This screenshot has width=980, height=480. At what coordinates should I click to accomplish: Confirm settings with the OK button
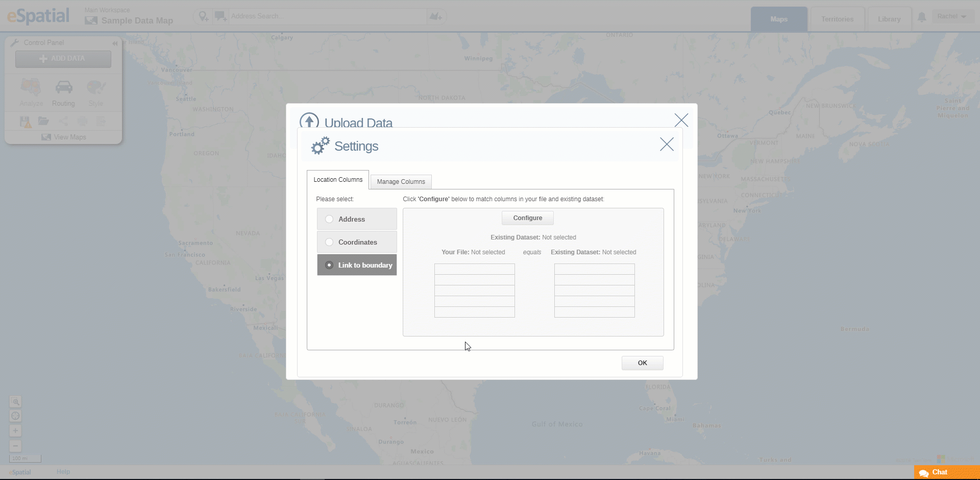point(643,363)
